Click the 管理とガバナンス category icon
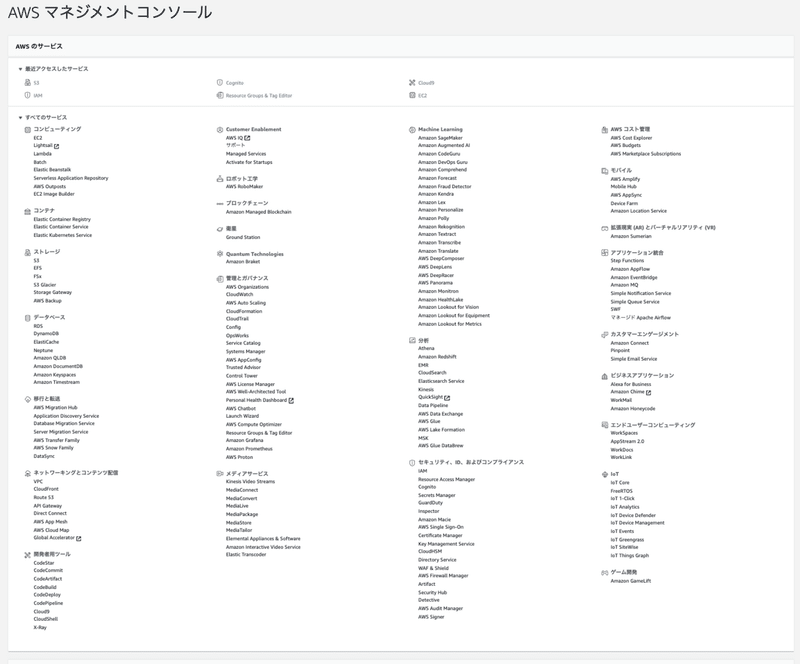This screenshot has height=664, width=800. (220, 279)
